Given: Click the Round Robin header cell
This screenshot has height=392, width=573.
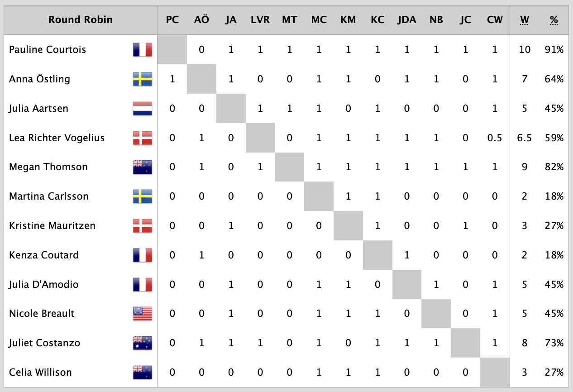Looking at the screenshot, I should coord(81,20).
